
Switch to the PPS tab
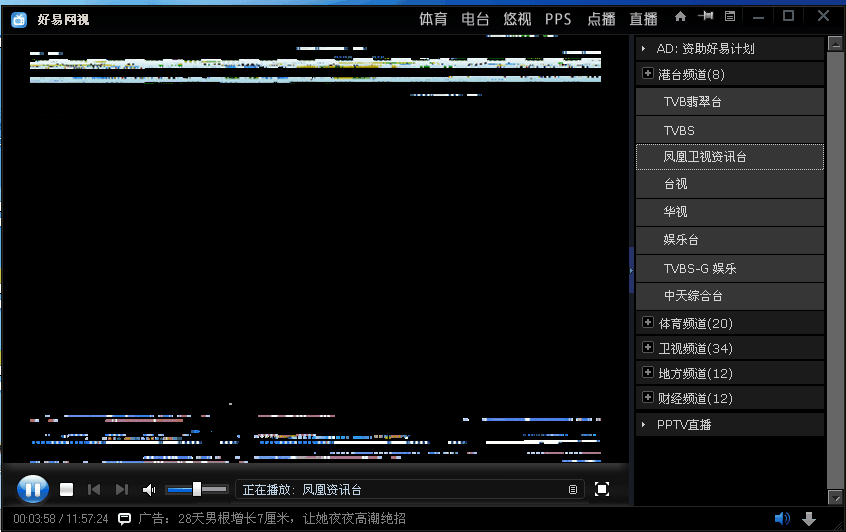tap(558, 19)
